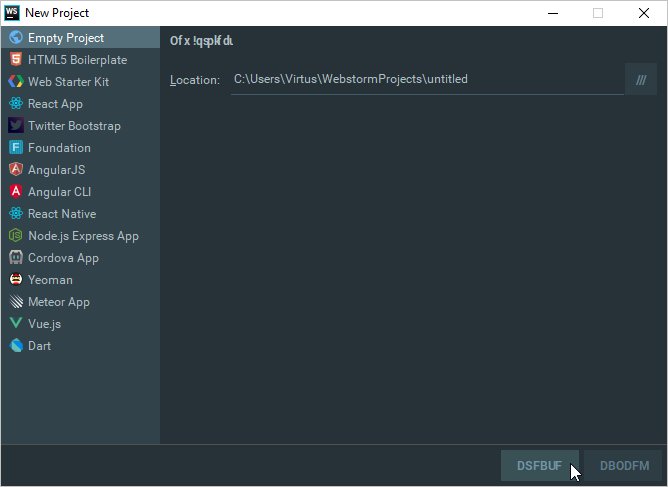Choose AngularJS project template
668x487 pixels.
point(81,170)
